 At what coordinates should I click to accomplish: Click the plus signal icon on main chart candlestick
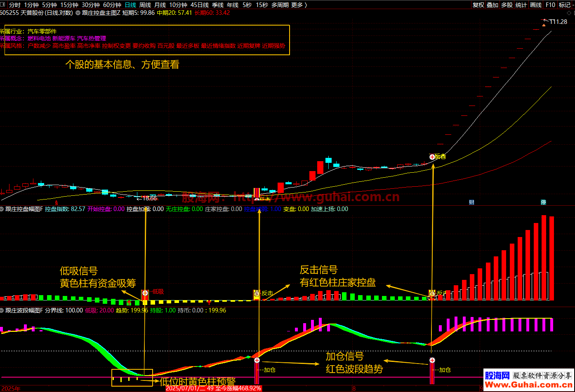432,157
